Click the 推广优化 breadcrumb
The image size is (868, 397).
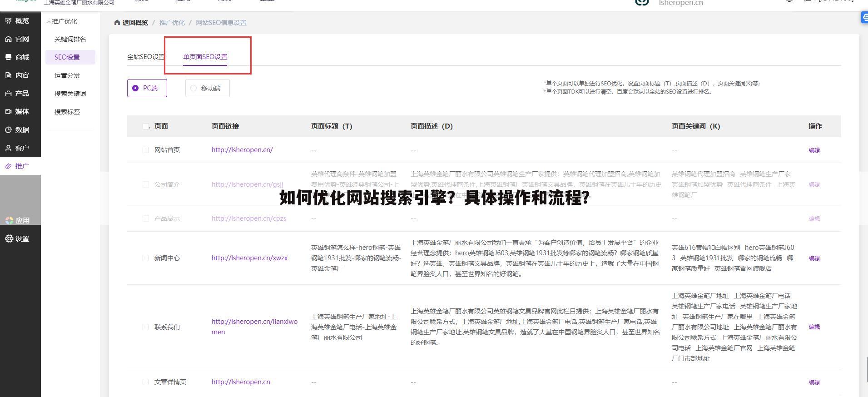(172, 23)
